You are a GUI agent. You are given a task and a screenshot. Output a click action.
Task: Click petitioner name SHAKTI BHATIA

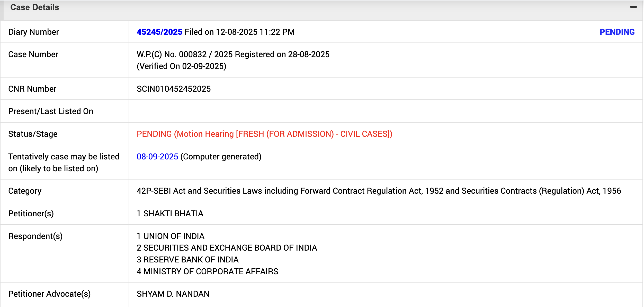pyautogui.click(x=173, y=214)
